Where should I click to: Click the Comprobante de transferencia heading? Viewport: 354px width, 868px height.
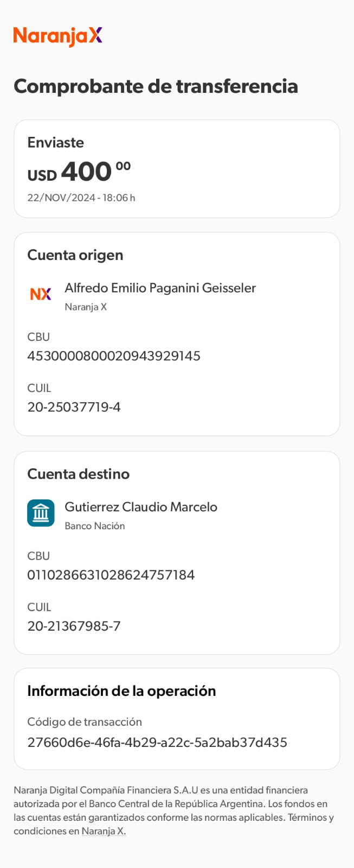(156, 86)
